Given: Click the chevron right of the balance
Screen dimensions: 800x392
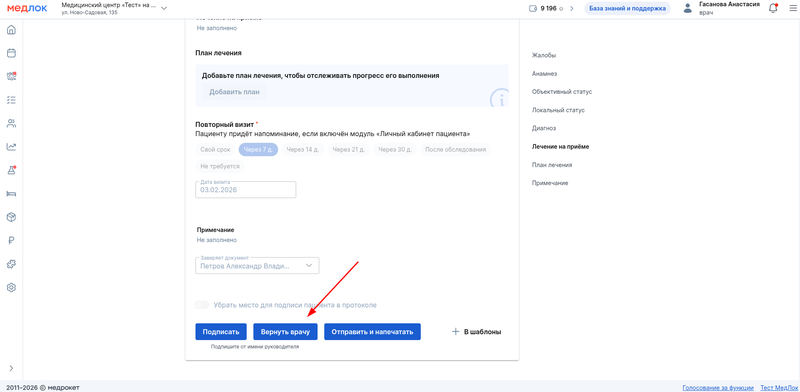Looking at the screenshot, I should click(x=572, y=9).
